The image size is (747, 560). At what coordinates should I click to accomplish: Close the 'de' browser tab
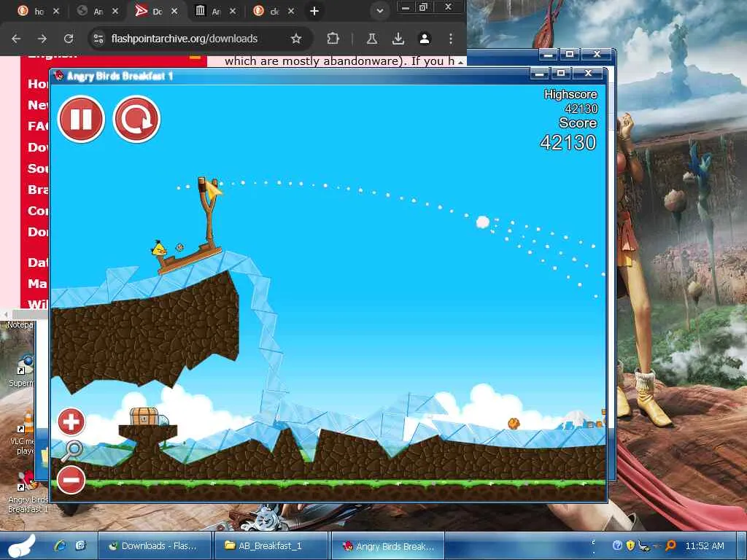(290, 11)
